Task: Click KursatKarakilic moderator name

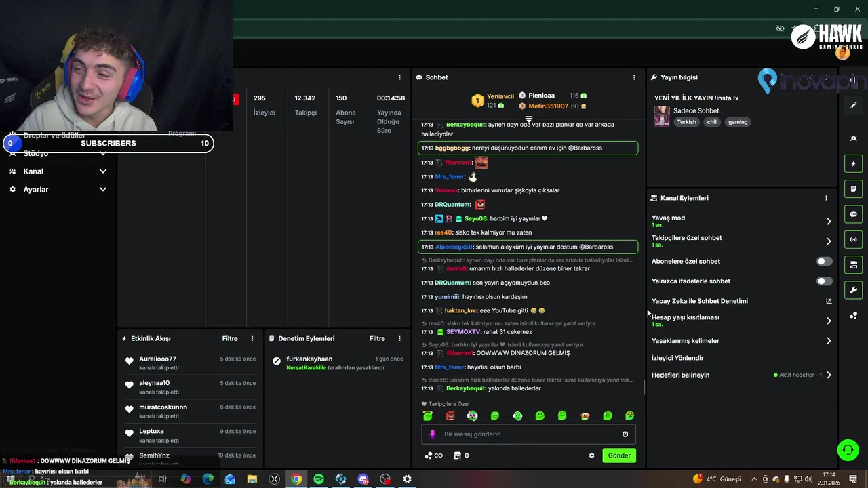Action: point(307,368)
